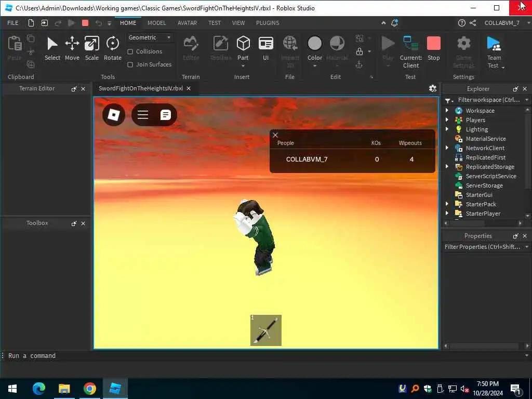Activate the Move tool
The width and height of the screenshot is (532, 399).
click(x=72, y=49)
